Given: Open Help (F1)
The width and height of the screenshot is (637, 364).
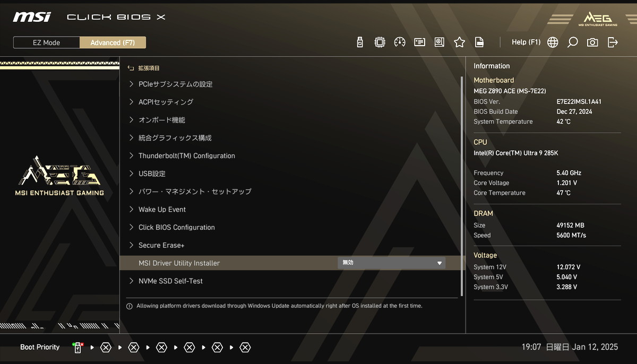Looking at the screenshot, I should [x=526, y=42].
